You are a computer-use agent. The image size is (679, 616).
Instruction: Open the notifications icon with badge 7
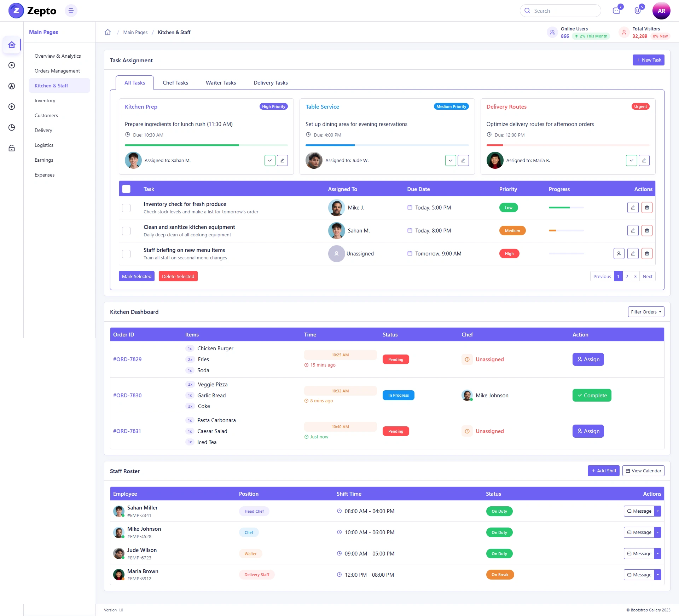616,11
